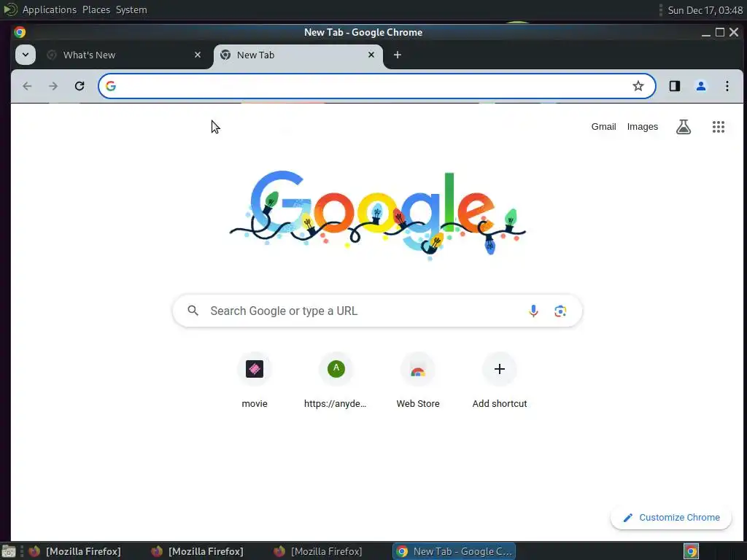The image size is (747, 560).
Task: Add a new shortcut tile
Action: pos(499,381)
